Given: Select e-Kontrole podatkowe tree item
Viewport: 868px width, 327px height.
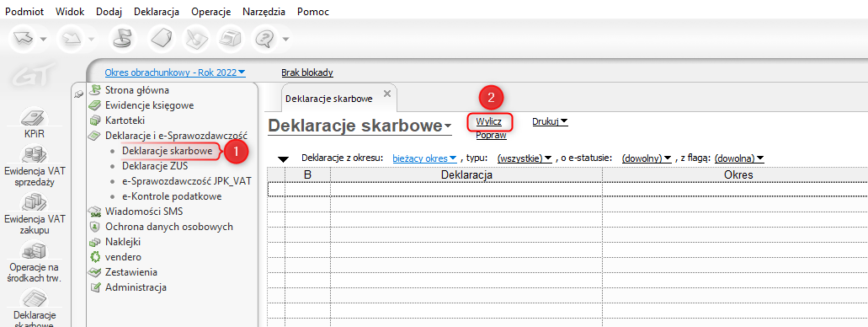Looking at the screenshot, I should coord(172,196).
